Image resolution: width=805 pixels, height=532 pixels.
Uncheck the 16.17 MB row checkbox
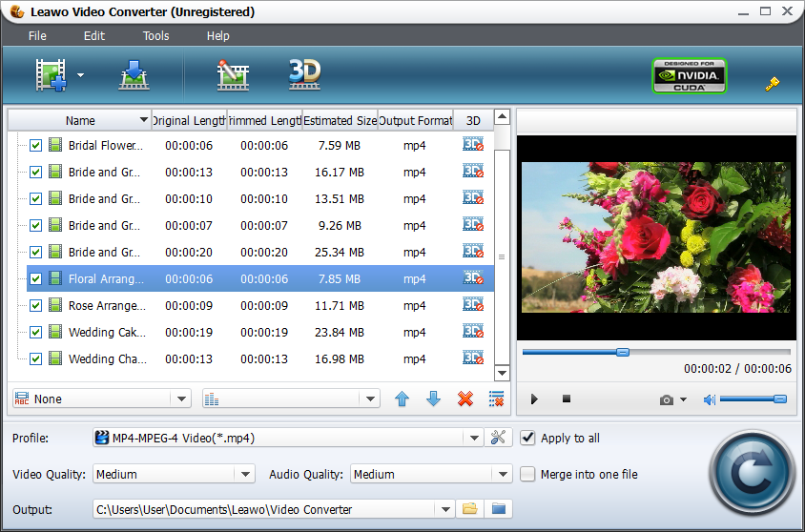[x=35, y=173]
